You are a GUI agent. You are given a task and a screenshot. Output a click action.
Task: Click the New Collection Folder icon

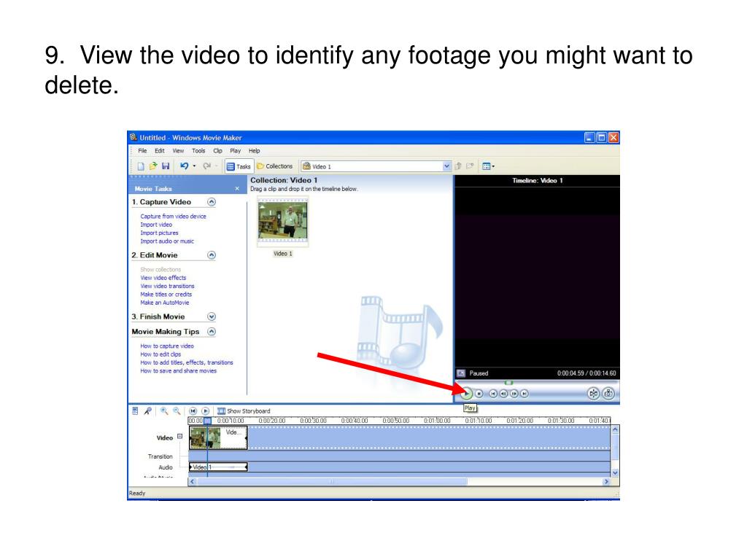471,166
